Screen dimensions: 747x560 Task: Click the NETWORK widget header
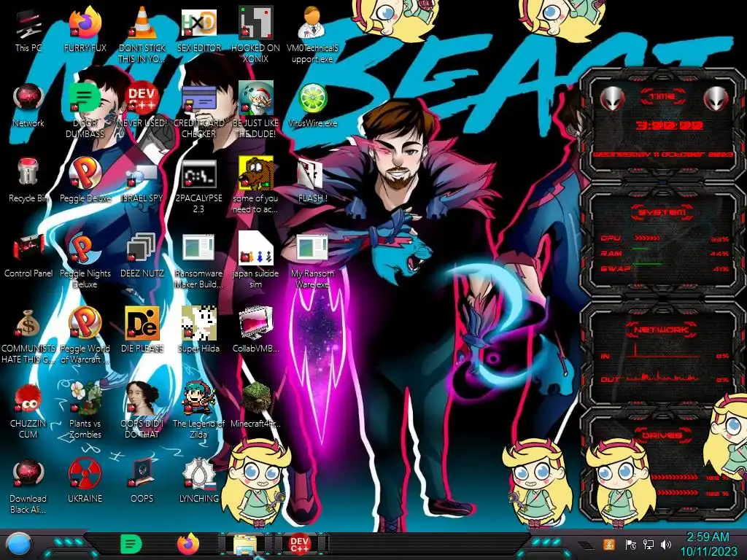pyautogui.click(x=662, y=329)
